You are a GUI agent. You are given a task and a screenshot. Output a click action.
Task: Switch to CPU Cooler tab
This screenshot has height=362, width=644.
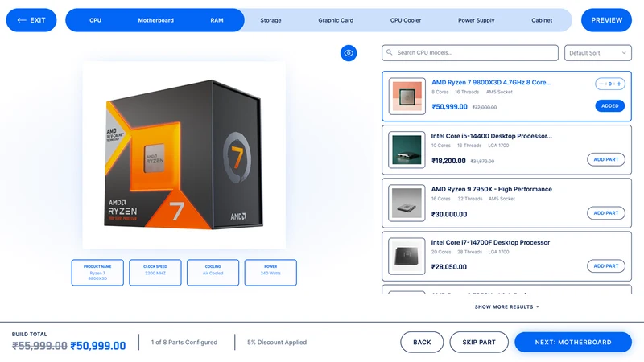click(x=406, y=20)
